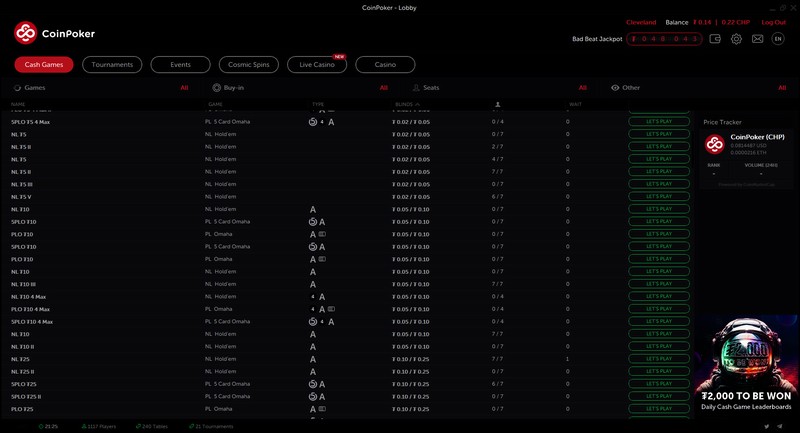Click the eye icon beside Other
The image size is (800, 433).
(615, 88)
